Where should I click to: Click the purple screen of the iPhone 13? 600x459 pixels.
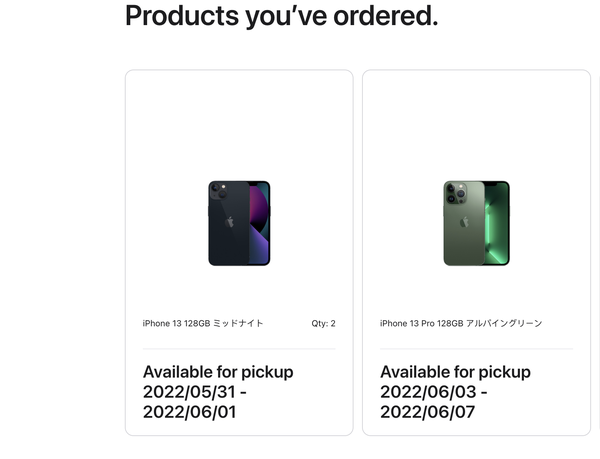click(x=259, y=223)
